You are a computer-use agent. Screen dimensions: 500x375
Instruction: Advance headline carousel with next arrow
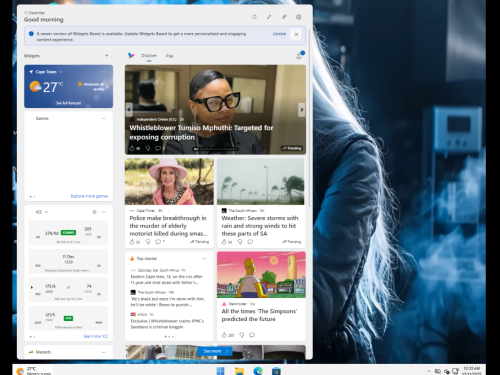[301, 109]
